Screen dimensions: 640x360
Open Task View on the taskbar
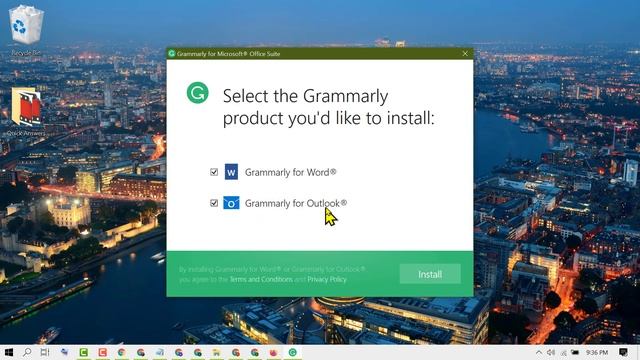coord(45,352)
